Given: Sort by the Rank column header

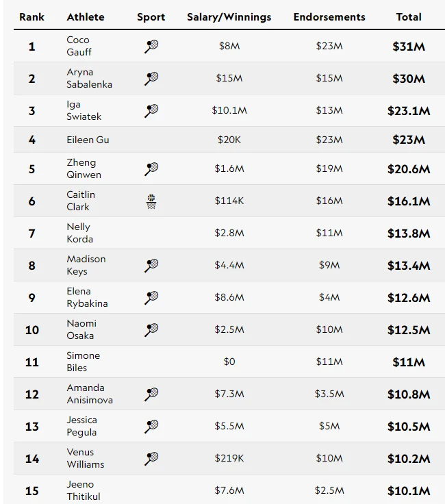Looking at the screenshot, I should pos(31,17).
